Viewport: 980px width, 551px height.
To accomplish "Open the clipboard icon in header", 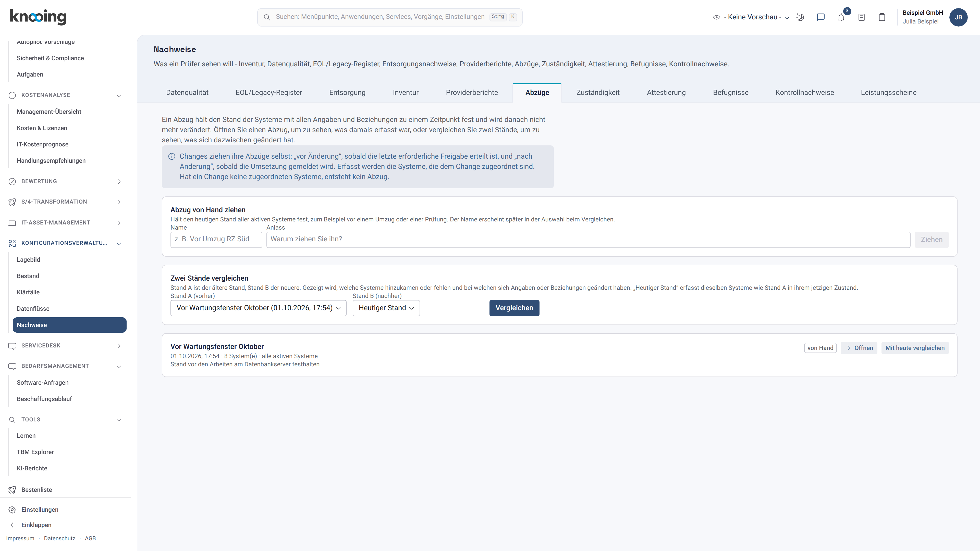I will pos(882,17).
